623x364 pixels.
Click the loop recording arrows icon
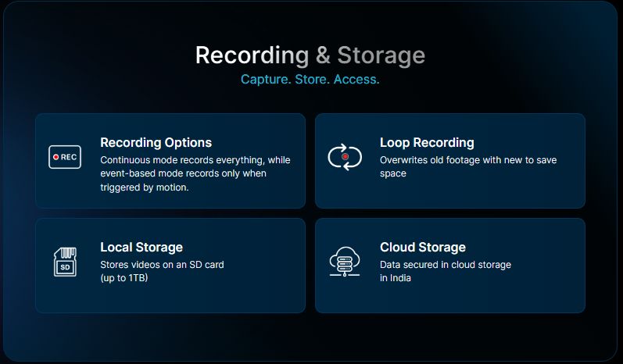point(345,157)
